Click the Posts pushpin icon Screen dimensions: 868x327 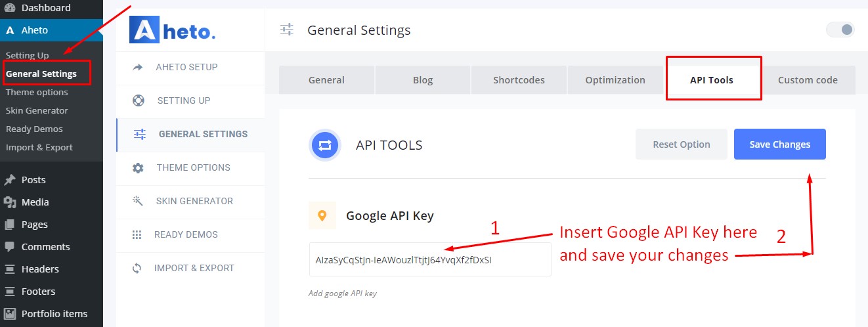[10, 180]
